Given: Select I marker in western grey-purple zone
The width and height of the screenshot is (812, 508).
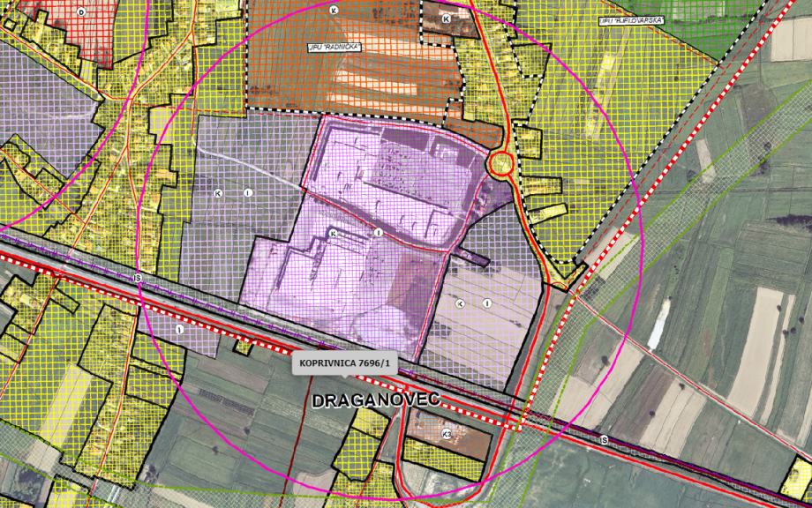Looking at the screenshot, I should click(248, 192).
